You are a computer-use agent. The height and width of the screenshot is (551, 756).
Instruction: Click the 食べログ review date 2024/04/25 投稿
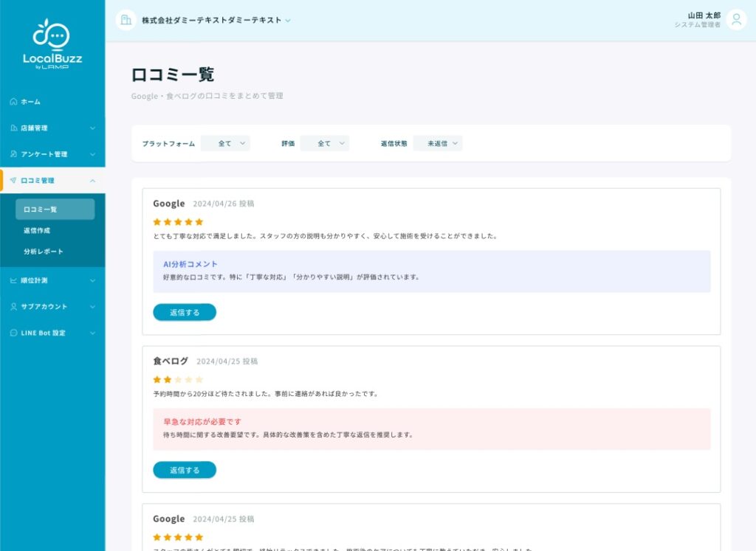(227, 361)
